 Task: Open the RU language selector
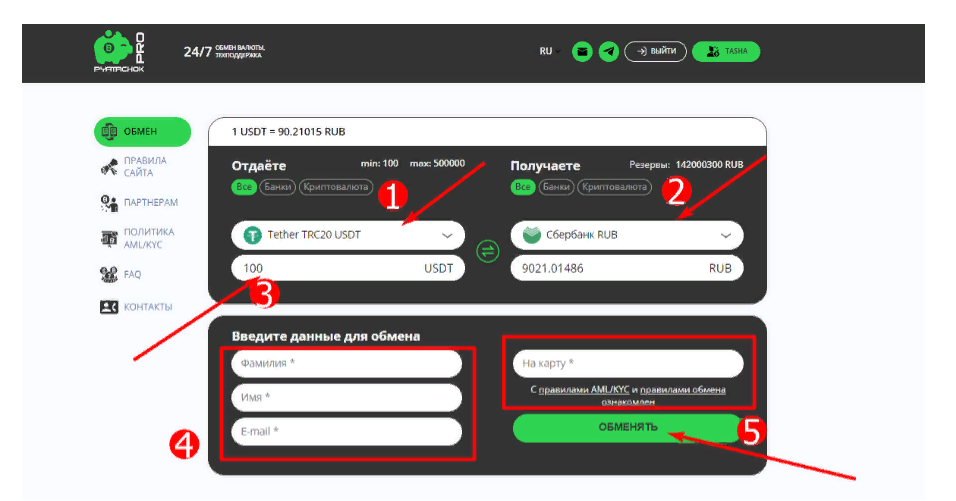tap(546, 51)
